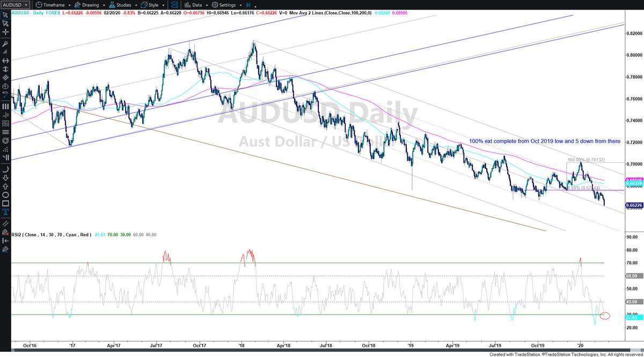Open the AUDUSD symbol dropdown

15,4
